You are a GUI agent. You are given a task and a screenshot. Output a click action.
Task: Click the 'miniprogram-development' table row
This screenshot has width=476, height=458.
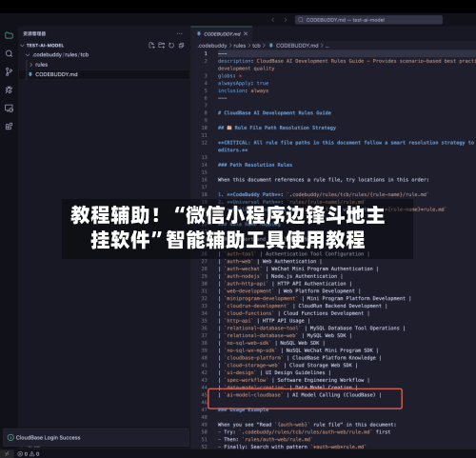[x=314, y=298]
